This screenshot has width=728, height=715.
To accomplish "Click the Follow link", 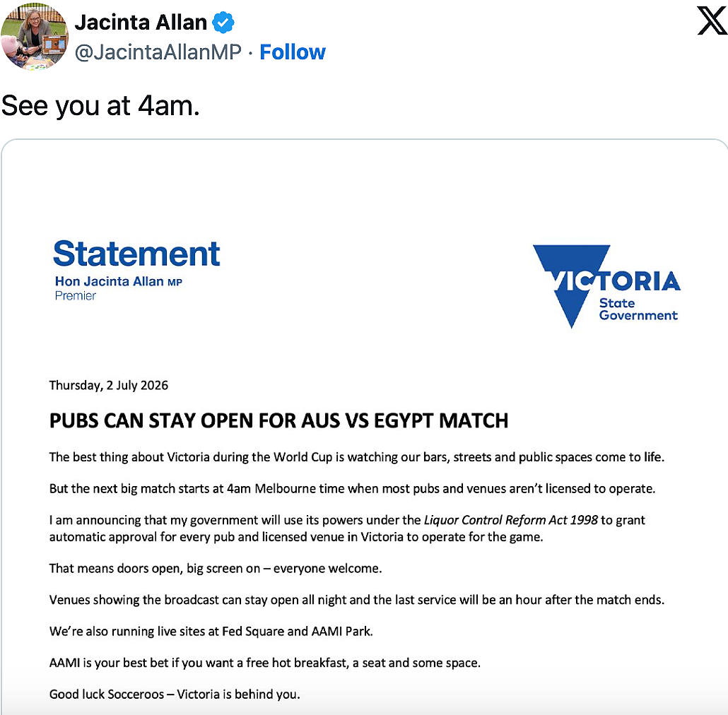I will [293, 52].
